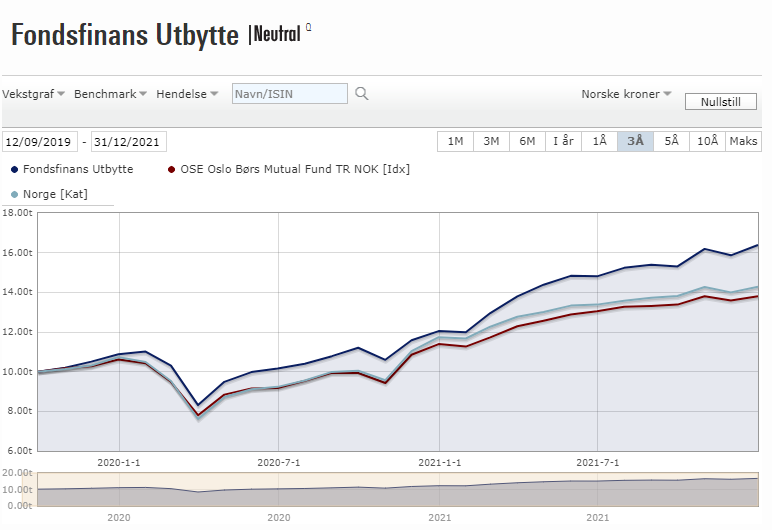
Task: Open the Norske kroner currency dropdown
Action: click(x=626, y=94)
